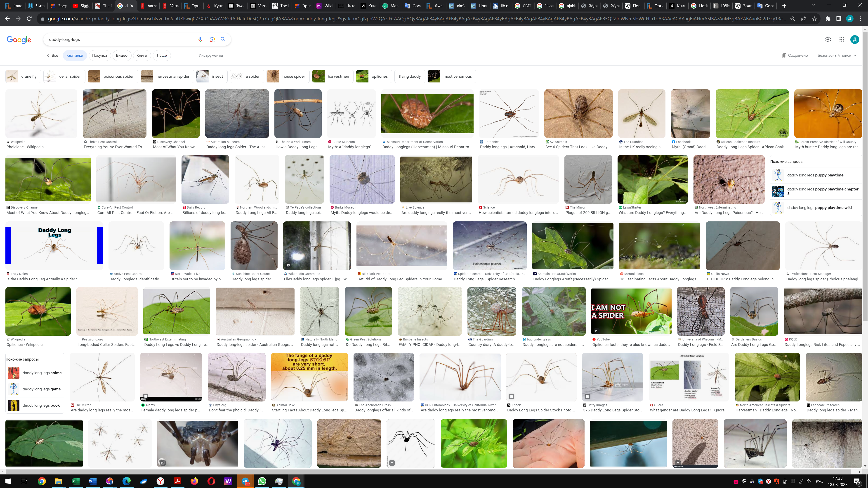Image resolution: width=868 pixels, height=488 pixels.
Task: Filter by opiliones chip
Action: click(x=374, y=76)
